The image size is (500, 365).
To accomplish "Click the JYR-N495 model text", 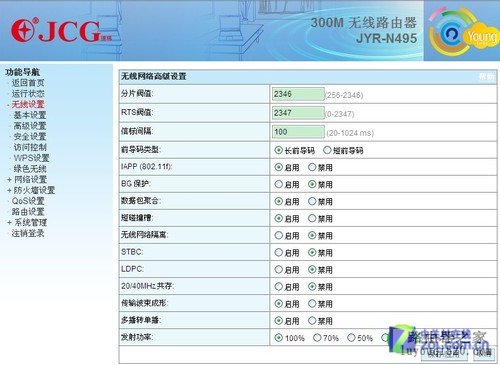I will click(x=386, y=38).
